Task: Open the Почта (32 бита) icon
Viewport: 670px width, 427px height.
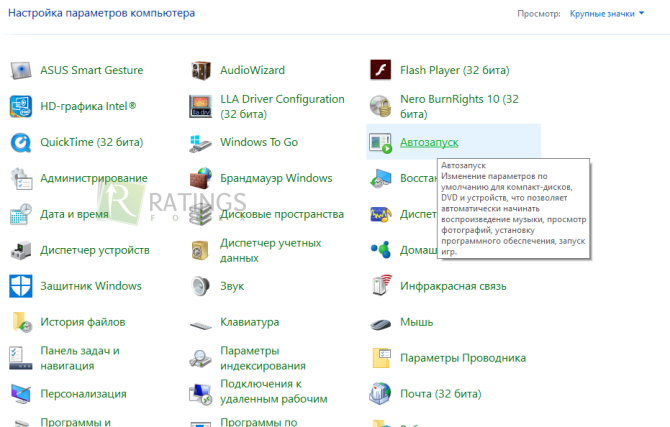Action: point(380,394)
